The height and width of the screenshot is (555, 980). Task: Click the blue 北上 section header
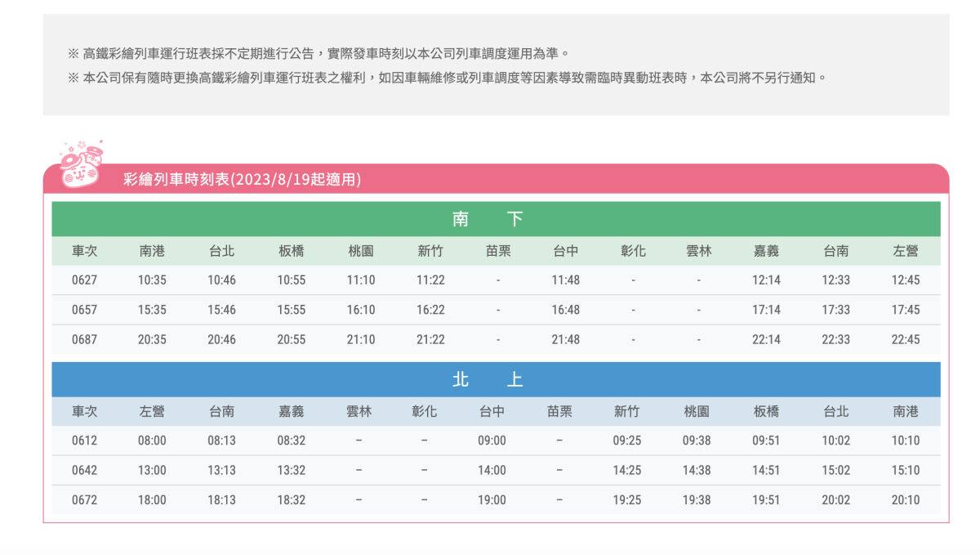pyautogui.click(x=496, y=379)
